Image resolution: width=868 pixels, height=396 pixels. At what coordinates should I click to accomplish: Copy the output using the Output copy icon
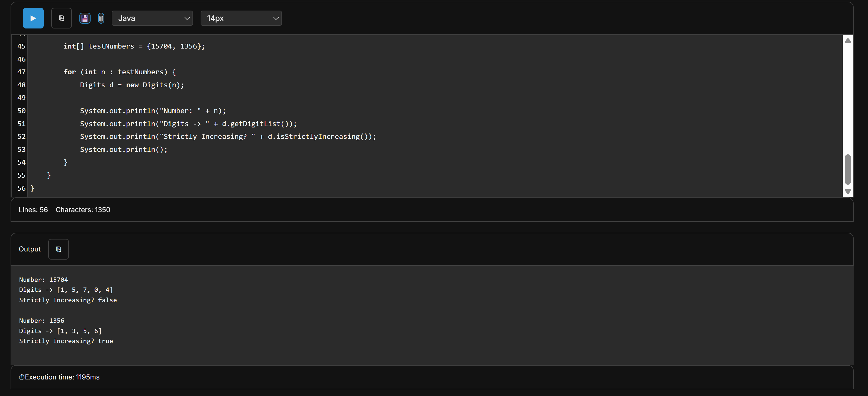[x=58, y=249]
